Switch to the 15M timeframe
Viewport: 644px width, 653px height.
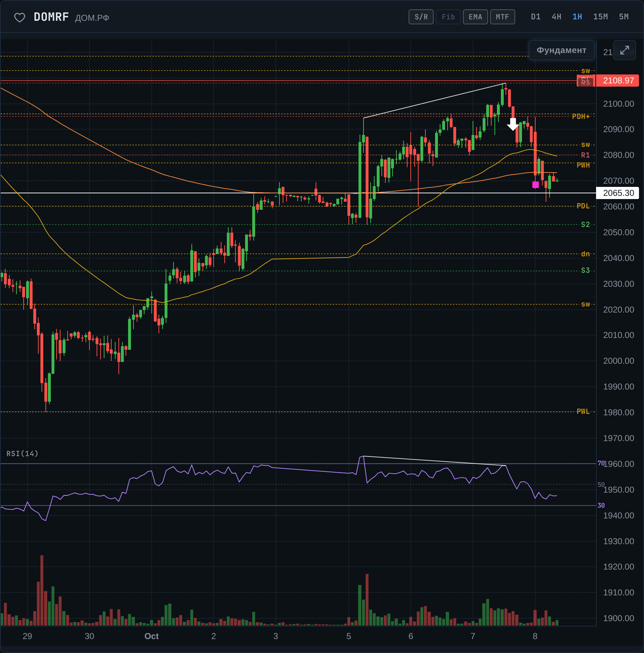tap(600, 17)
